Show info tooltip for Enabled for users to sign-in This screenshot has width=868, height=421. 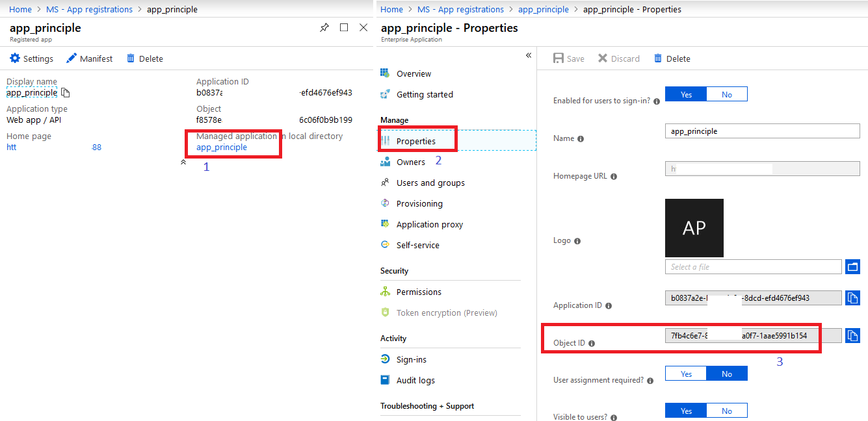(657, 101)
